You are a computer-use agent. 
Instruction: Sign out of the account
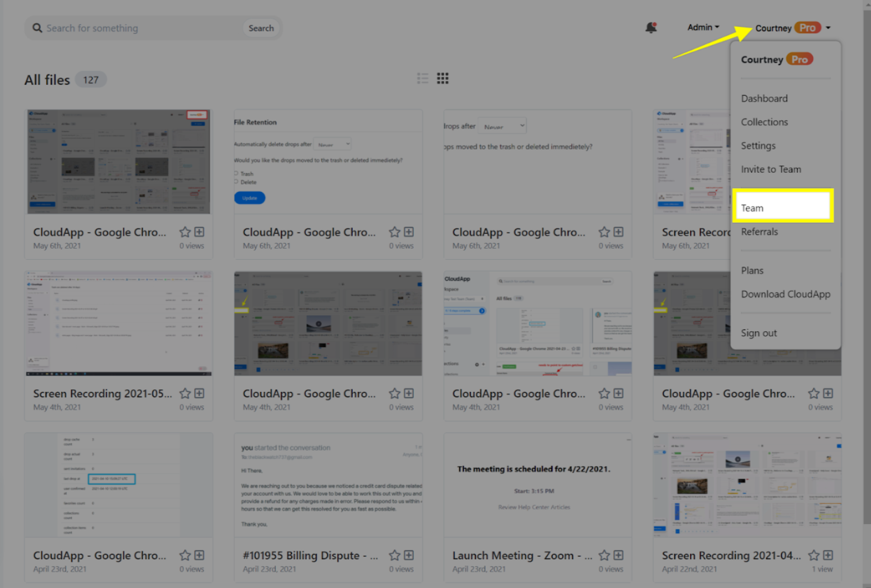[759, 333]
